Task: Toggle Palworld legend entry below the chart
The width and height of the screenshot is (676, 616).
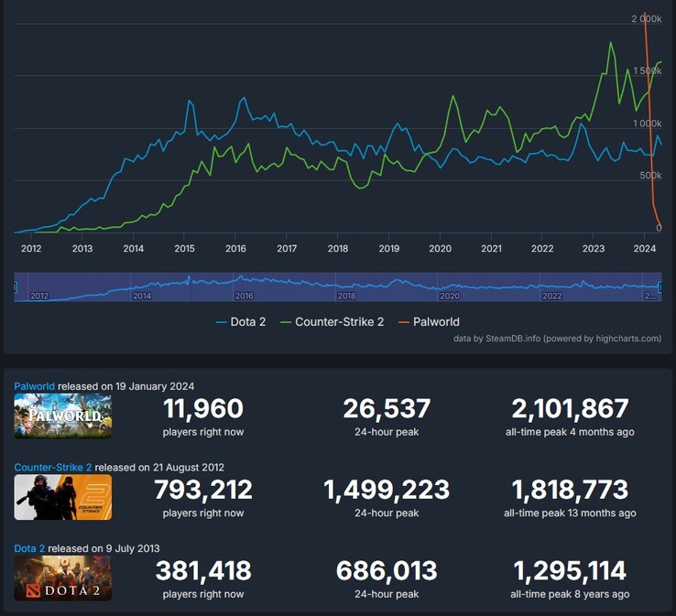Action: coord(429,322)
